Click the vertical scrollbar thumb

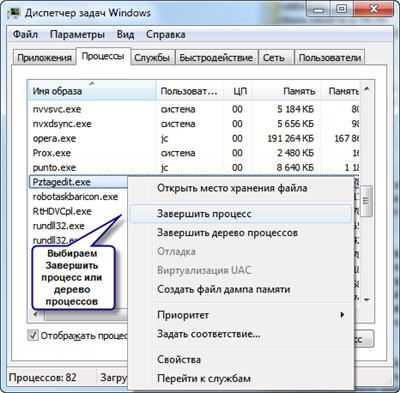click(367, 200)
